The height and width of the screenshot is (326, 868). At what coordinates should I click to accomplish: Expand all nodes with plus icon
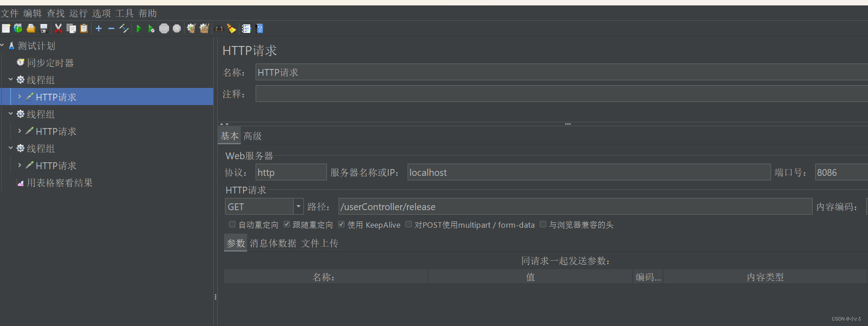pos(99,28)
